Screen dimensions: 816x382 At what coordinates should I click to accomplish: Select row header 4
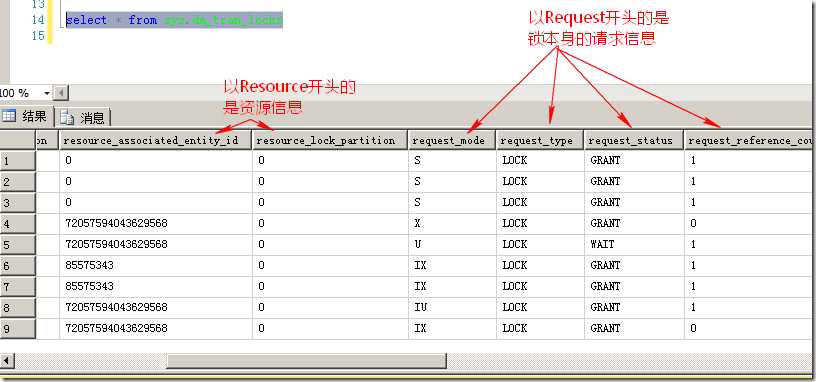(x=18, y=224)
